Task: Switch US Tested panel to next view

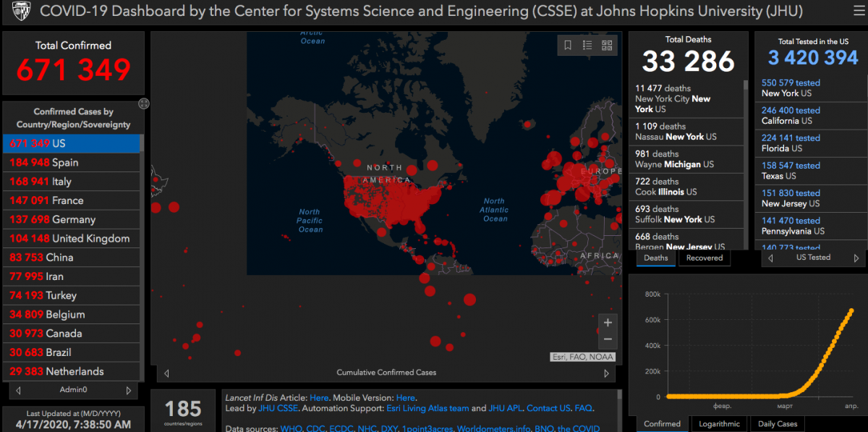Action: [x=856, y=258]
